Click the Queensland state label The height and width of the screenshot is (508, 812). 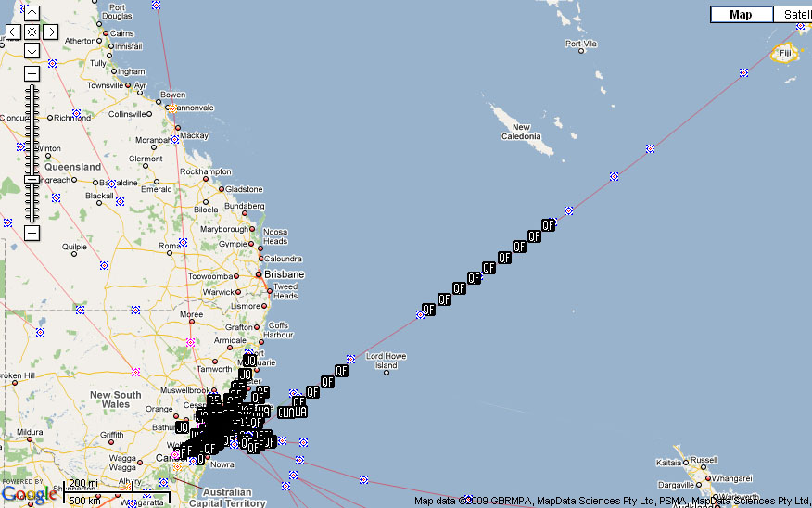tap(72, 167)
